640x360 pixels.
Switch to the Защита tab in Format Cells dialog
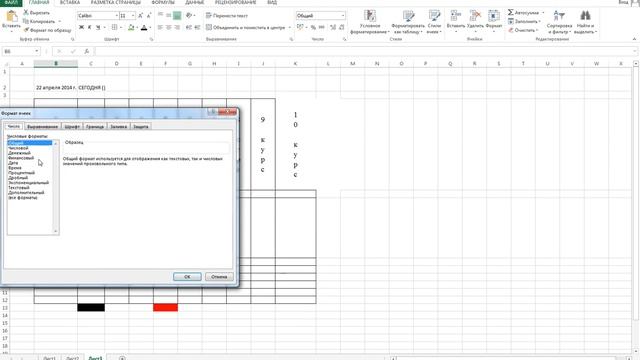coord(141,127)
